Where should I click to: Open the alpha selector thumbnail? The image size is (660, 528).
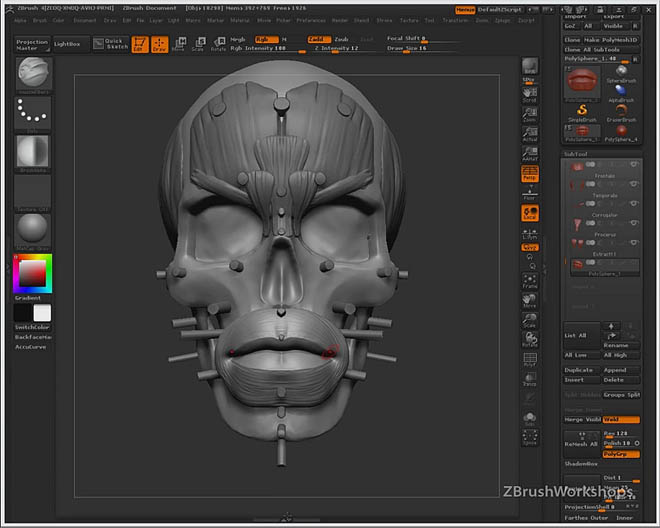point(32,153)
